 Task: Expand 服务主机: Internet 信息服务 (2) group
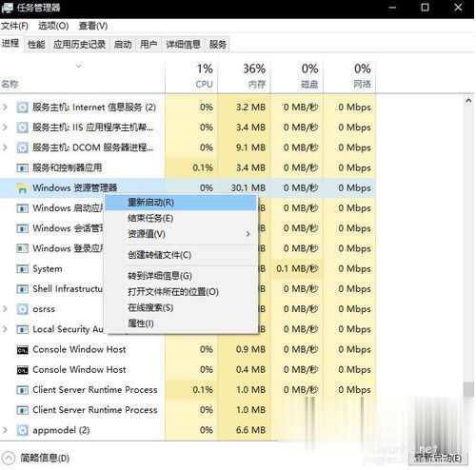point(5,108)
